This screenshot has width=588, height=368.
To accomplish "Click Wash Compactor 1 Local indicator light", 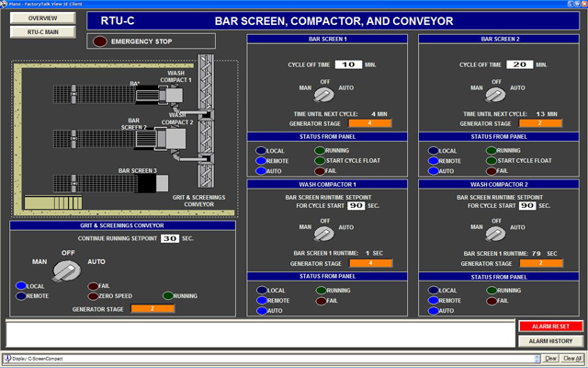I will coord(262,290).
